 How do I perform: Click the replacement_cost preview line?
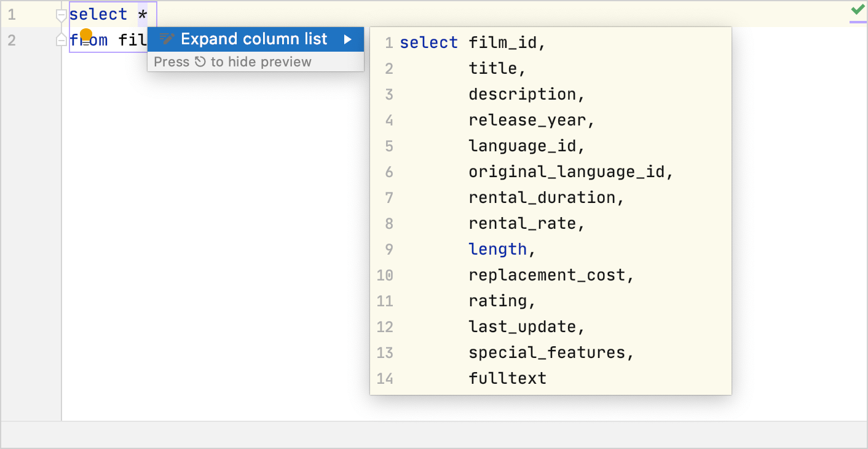point(546,275)
